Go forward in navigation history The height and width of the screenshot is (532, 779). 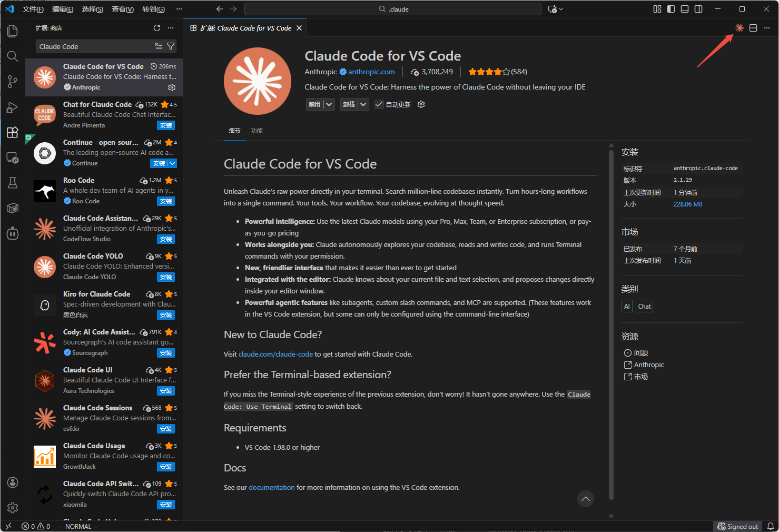[233, 9]
